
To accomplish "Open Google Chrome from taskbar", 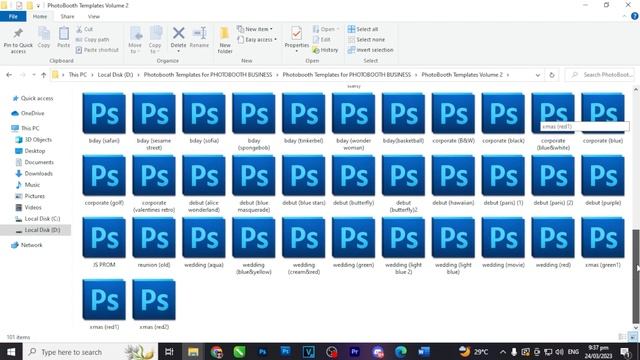I will 216,352.
